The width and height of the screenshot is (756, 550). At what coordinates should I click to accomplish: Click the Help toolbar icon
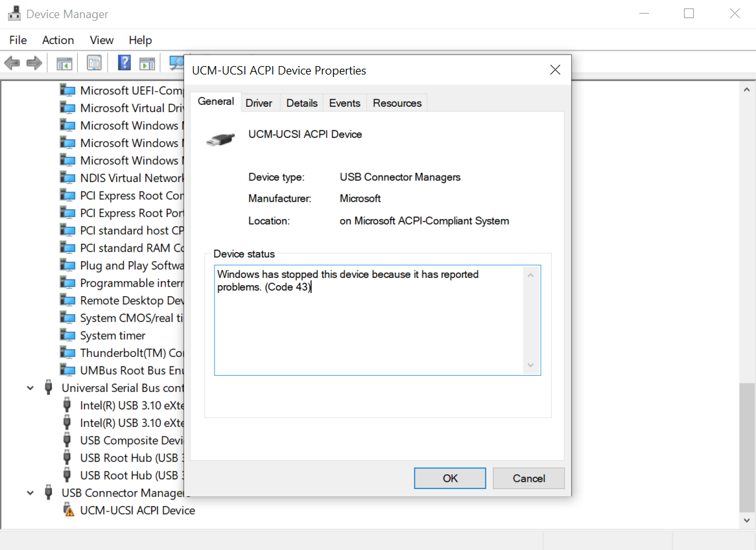[123, 62]
